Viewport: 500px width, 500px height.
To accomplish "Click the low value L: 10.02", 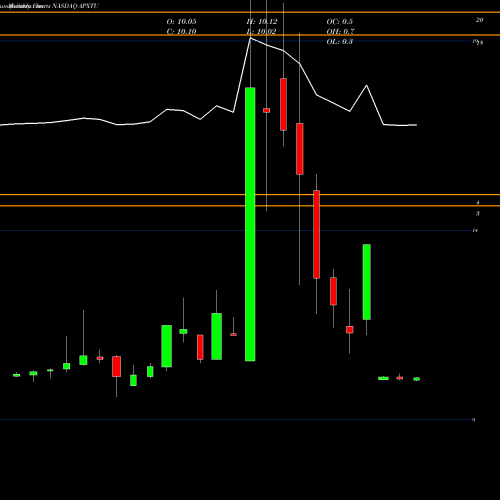I will (262, 32).
